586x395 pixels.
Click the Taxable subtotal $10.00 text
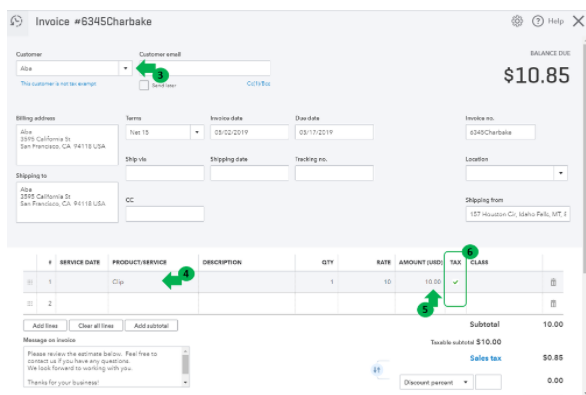coord(466,342)
